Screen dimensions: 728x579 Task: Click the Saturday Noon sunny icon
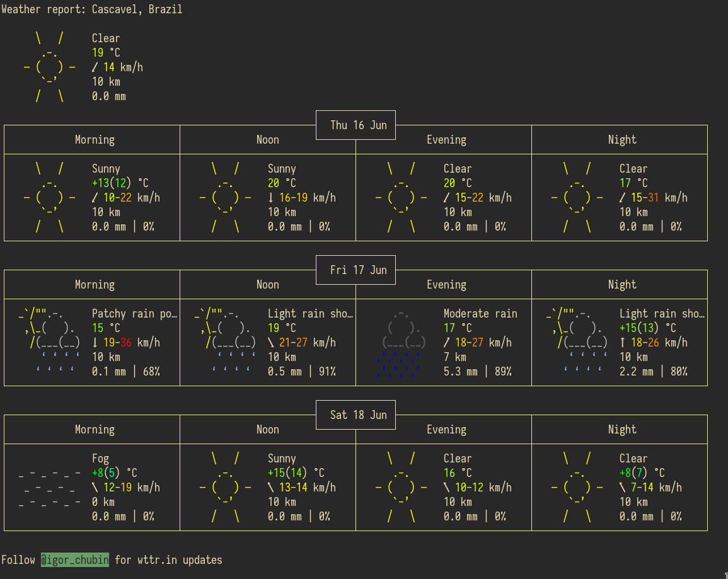click(225, 488)
